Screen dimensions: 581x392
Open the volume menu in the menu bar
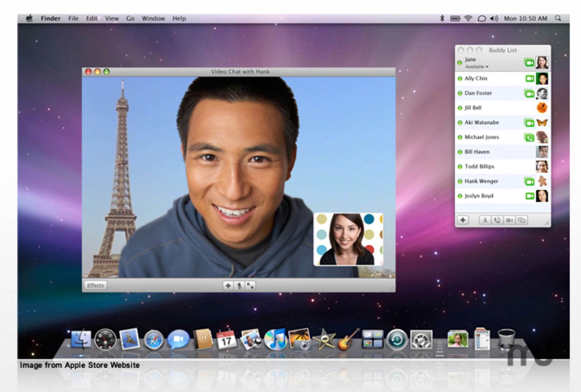[x=494, y=18]
